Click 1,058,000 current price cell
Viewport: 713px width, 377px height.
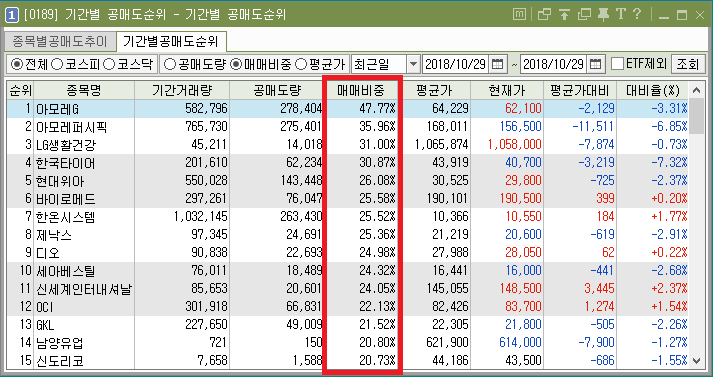click(x=514, y=145)
